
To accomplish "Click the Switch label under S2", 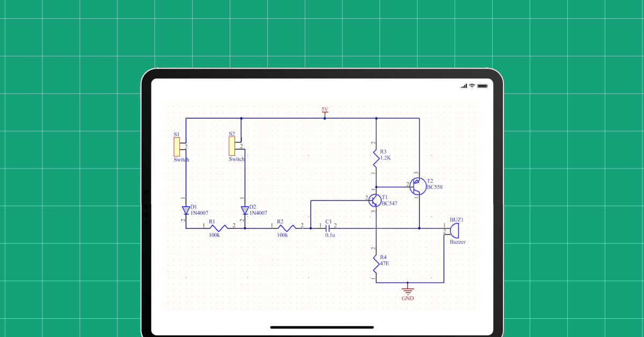I will (237, 159).
